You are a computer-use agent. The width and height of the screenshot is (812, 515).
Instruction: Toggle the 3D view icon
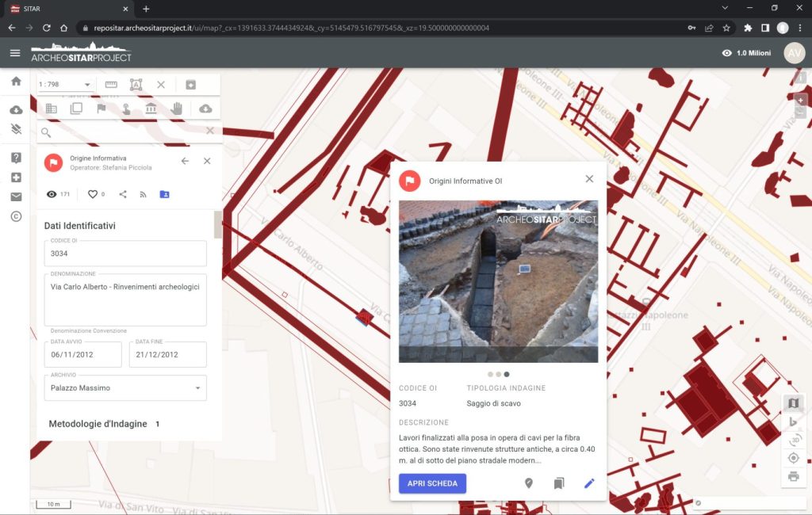(x=795, y=440)
